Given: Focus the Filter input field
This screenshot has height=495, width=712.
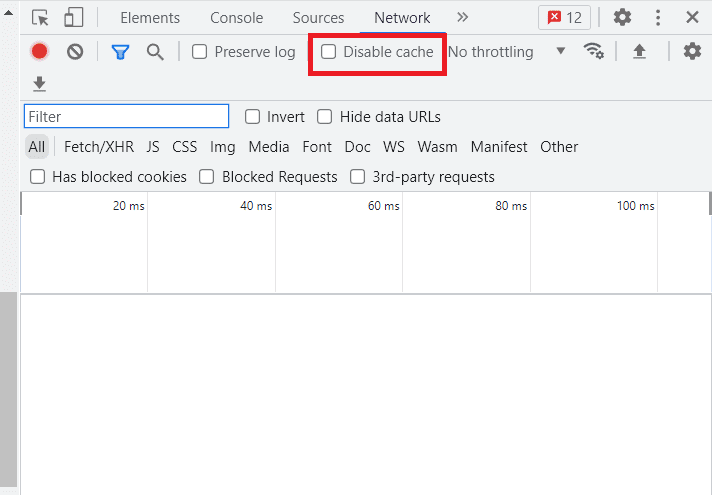Looking at the screenshot, I should point(126,116).
